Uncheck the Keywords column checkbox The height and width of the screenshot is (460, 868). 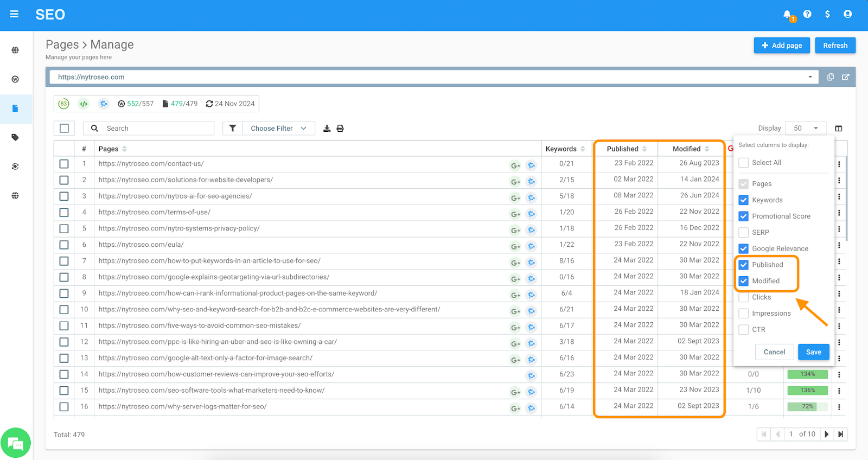(x=744, y=200)
